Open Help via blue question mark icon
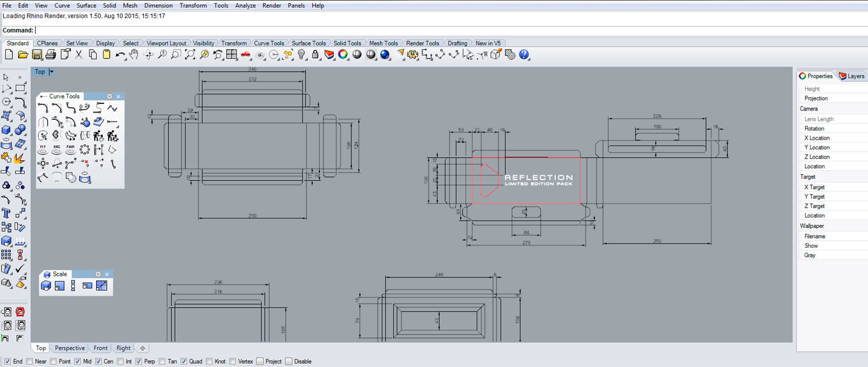Viewport: 868px width, 367px height. [x=524, y=54]
